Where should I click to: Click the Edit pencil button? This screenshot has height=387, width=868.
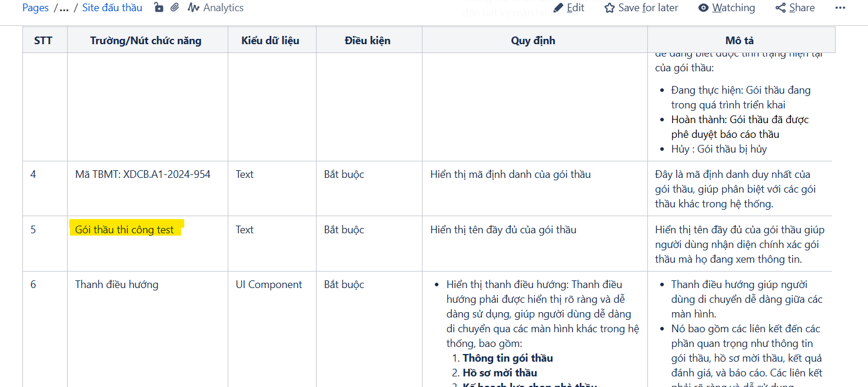click(569, 8)
